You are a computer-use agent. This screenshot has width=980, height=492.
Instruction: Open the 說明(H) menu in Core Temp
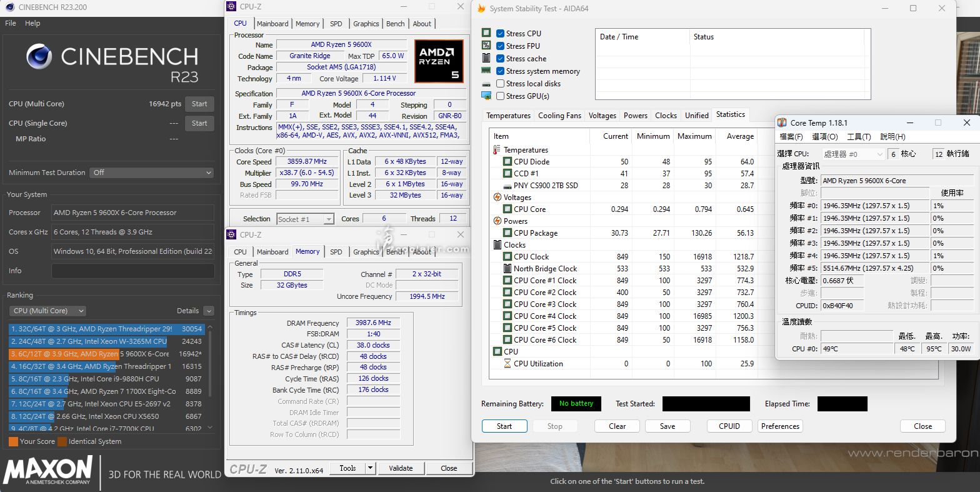(x=892, y=137)
